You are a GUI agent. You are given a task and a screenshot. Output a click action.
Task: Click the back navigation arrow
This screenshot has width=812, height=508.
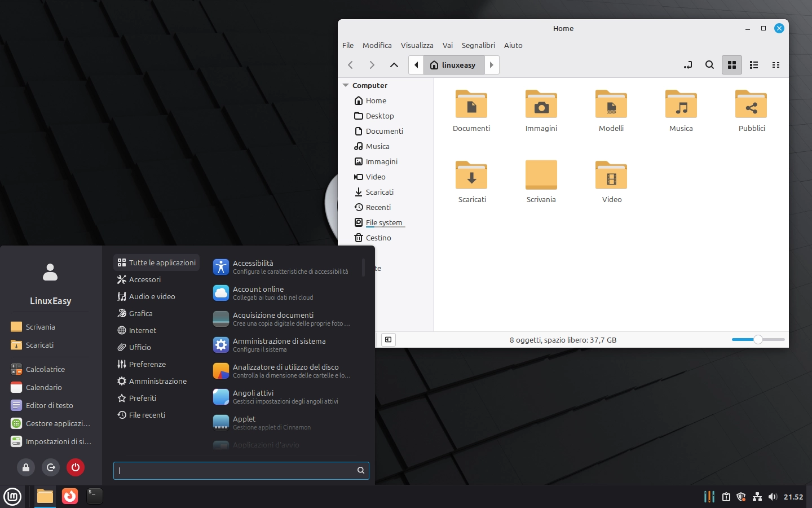[350, 65]
